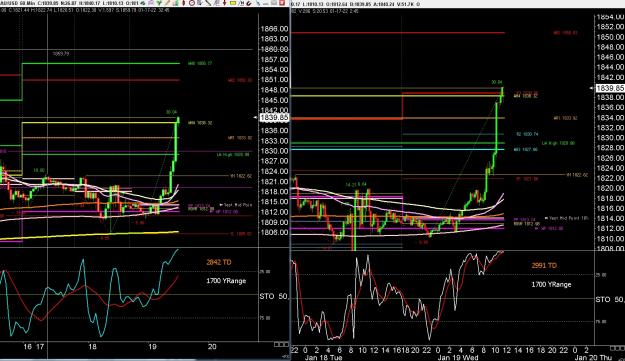Click the 1850.00 price level on right axis
Viewport: 625px width, 361px height.
coord(610,37)
